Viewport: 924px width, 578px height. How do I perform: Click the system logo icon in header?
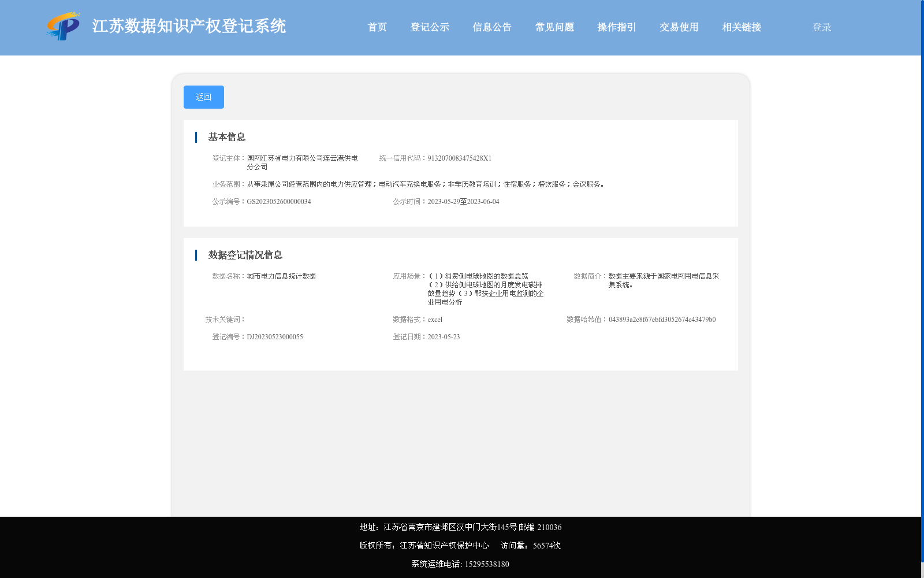click(64, 26)
